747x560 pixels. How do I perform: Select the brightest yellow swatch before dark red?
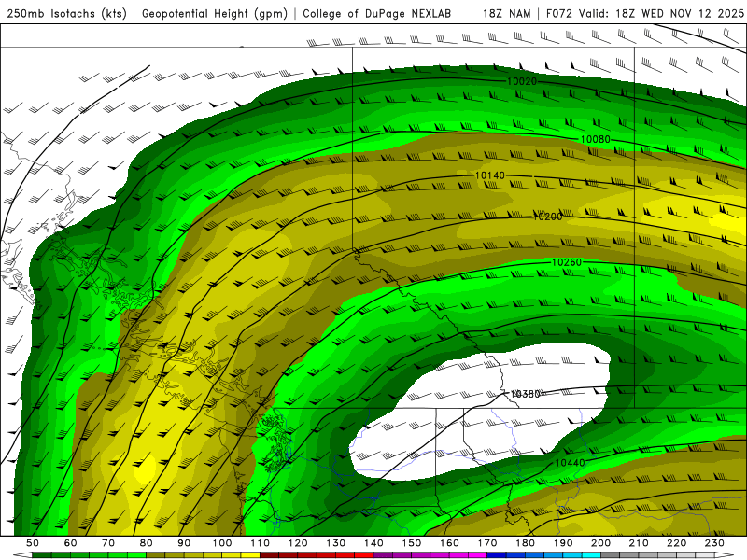click(250, 555)
